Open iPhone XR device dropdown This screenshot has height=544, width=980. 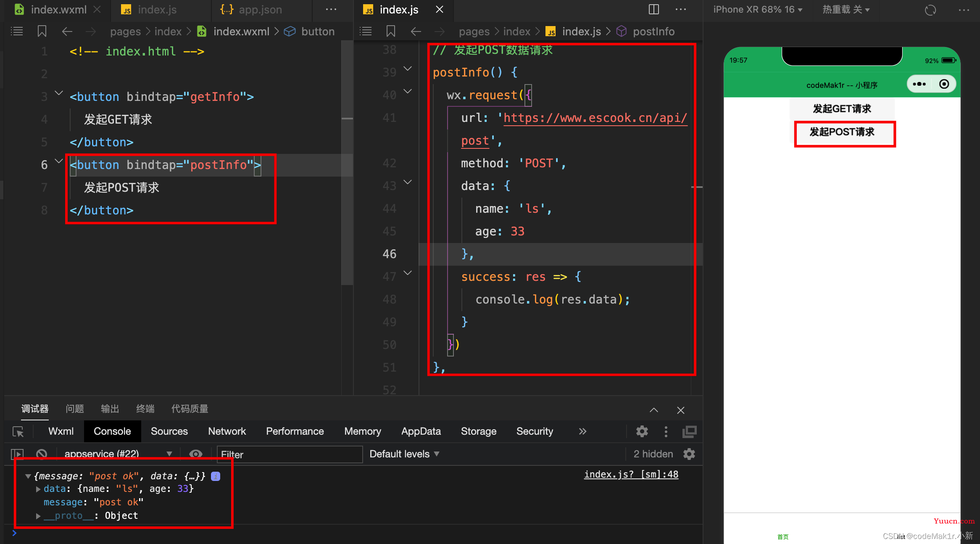pos(758,9)
